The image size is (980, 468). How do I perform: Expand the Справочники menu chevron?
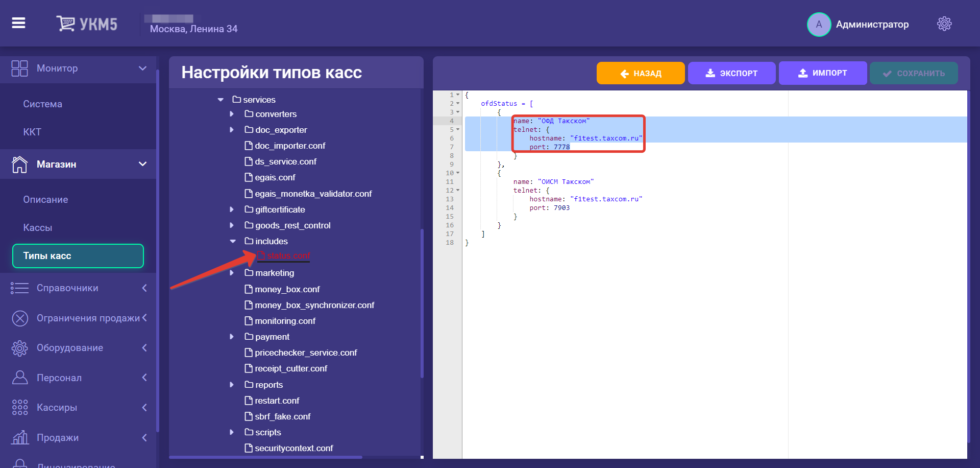(144, 288)
